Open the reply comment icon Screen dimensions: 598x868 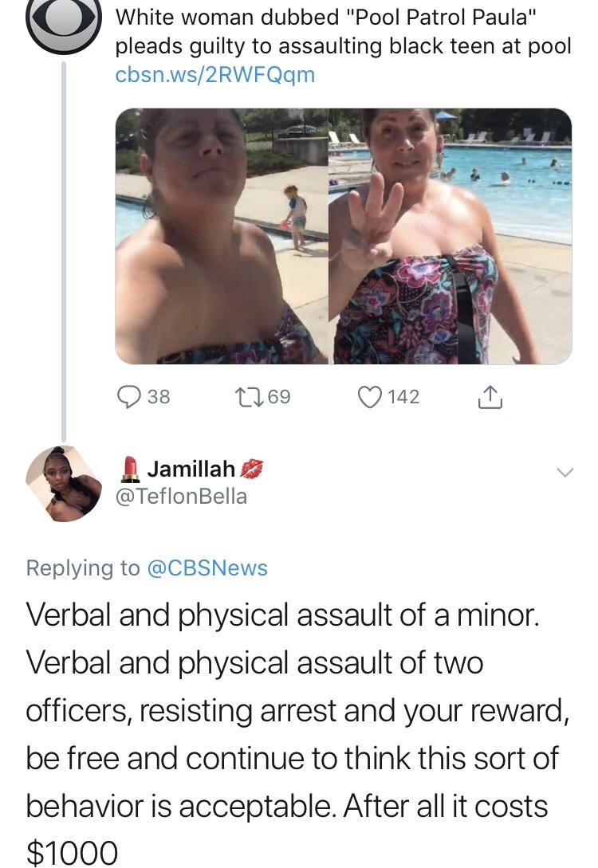[128, 397]
